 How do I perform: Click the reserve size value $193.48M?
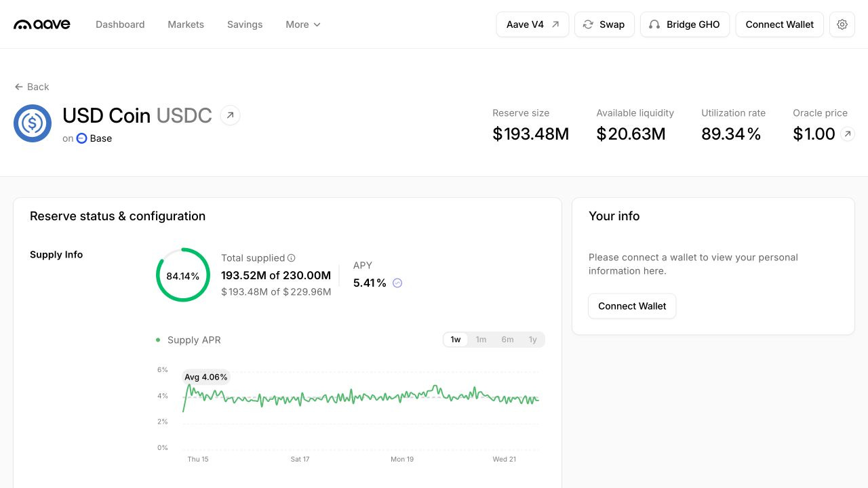point(531,134)
